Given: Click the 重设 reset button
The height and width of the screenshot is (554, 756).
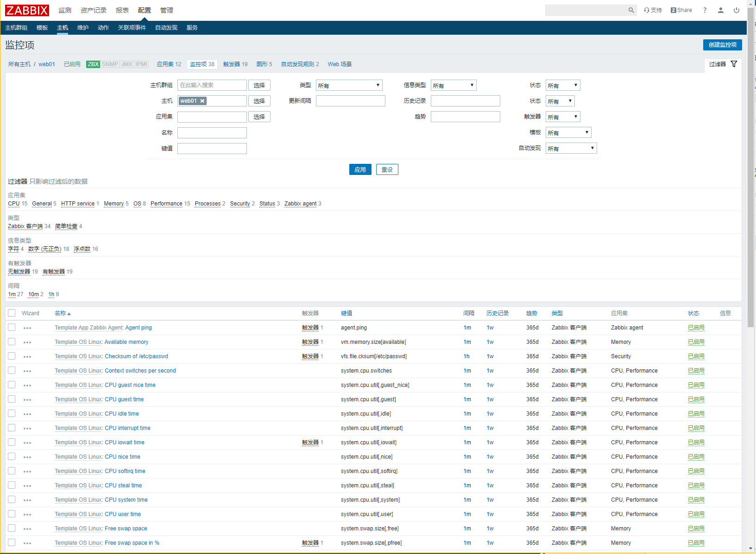Looking at the screenshot, I should point(387,169).
